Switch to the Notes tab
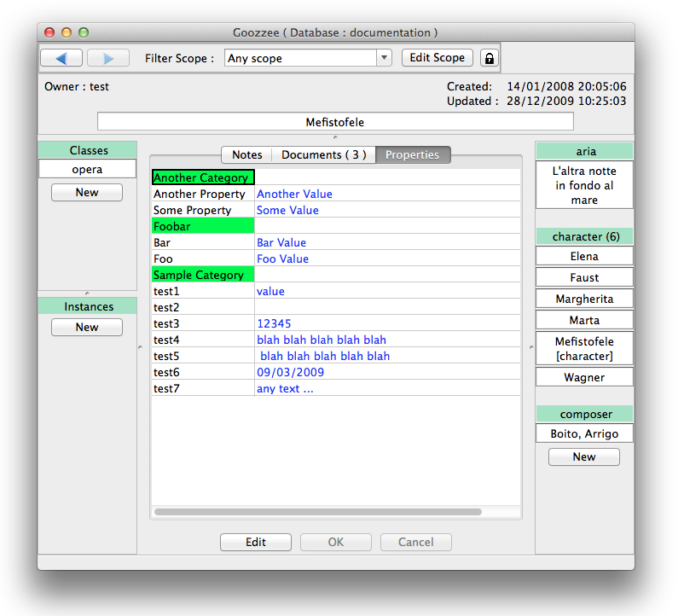684x616 pixels. coord(246,154)
